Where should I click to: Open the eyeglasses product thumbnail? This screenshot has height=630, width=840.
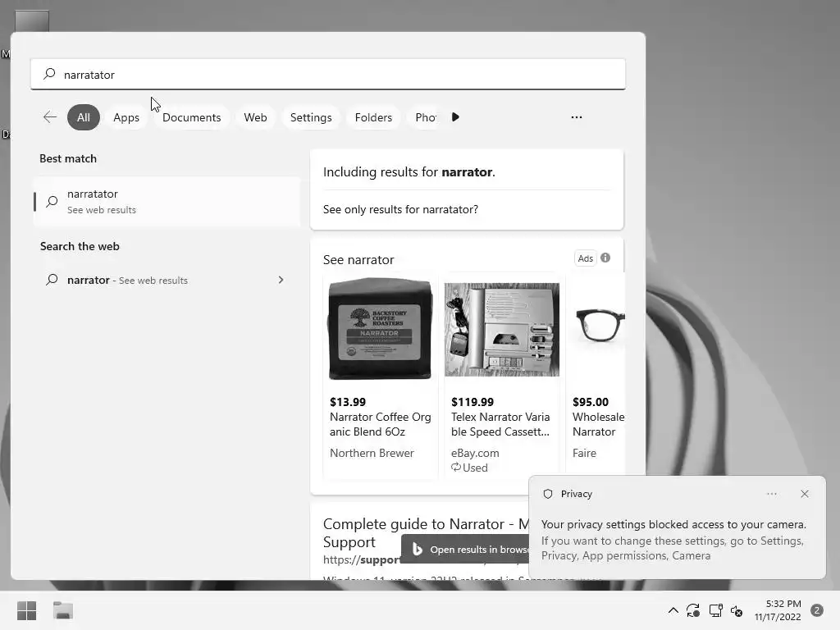click(x=600, y=325)
